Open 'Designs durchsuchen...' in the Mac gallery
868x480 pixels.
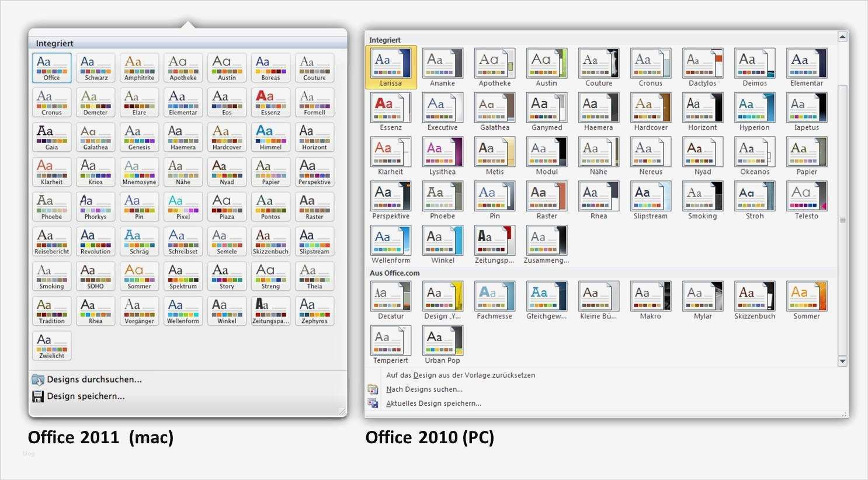pyautogui.click(x=87, y=380)
